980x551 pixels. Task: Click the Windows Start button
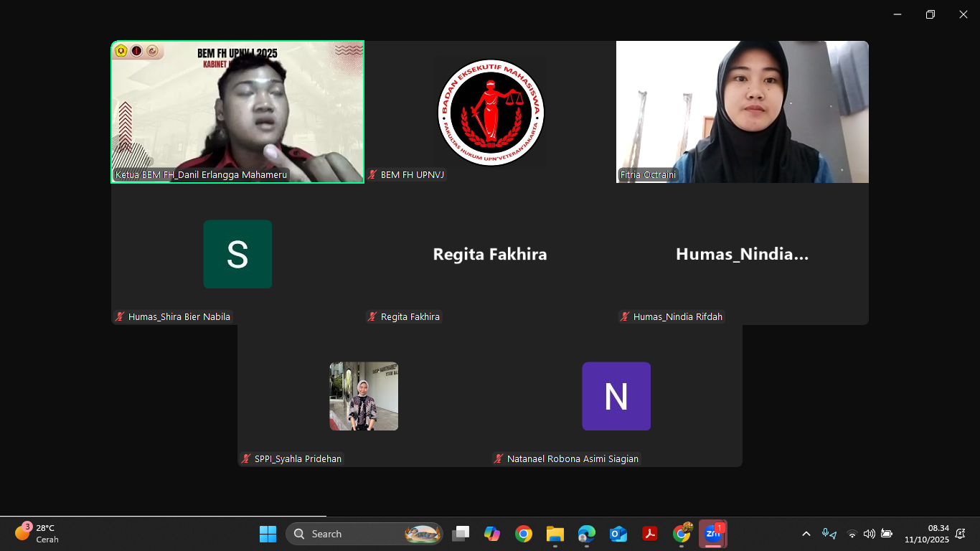point(268,534)
